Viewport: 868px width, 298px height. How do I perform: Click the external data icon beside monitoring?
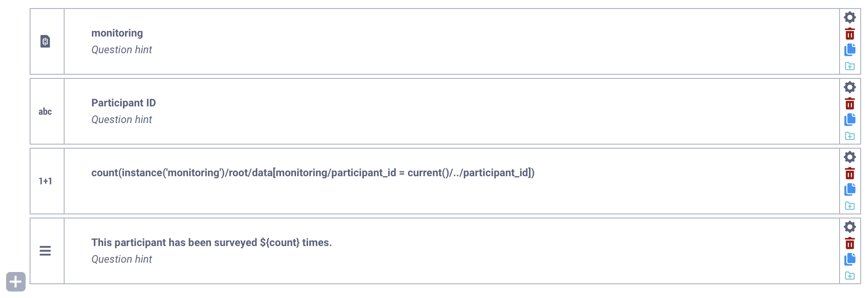45,41
